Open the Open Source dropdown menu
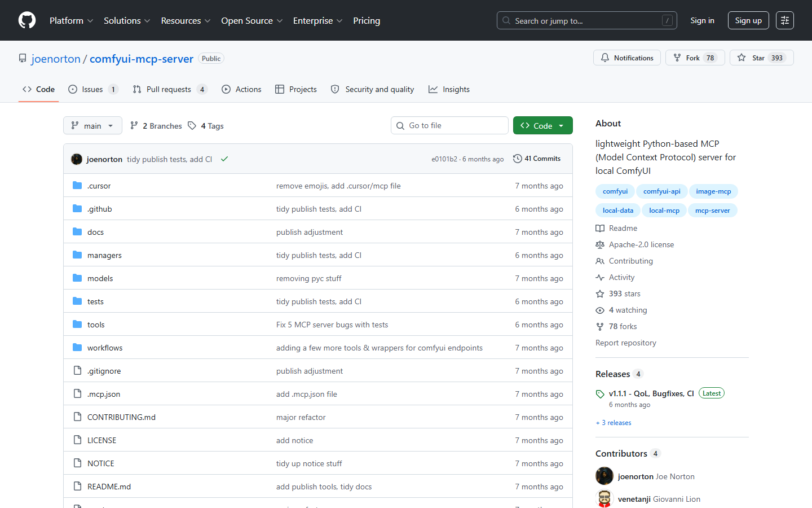This screenshot has height=508, width=812. coord(251,20)
